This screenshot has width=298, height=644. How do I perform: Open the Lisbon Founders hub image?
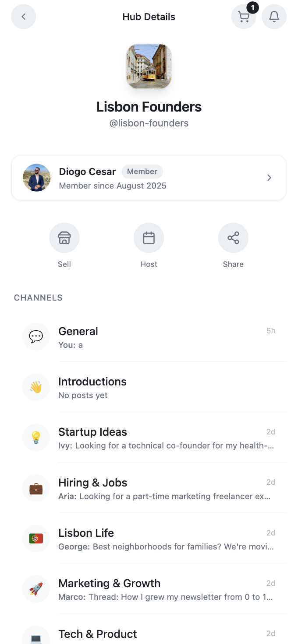[x=149, y=66]
